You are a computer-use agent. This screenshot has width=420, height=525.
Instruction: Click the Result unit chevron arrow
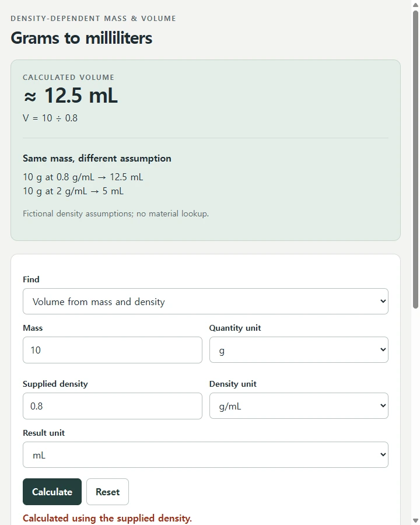point(383,454)
